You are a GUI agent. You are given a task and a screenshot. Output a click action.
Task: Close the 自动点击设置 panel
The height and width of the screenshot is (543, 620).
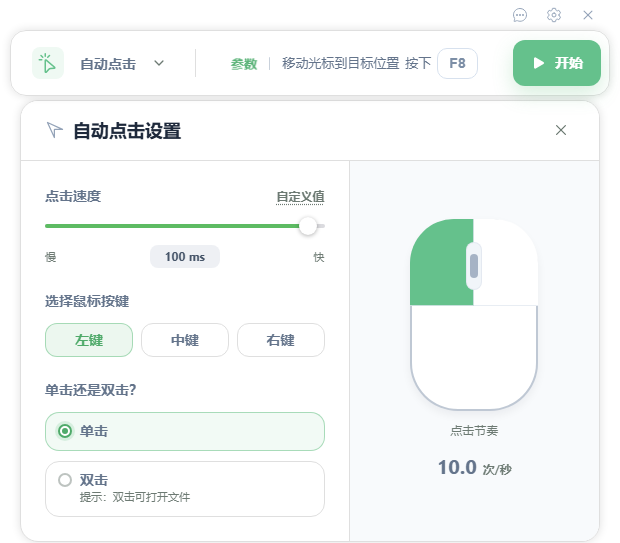(561, 130)
